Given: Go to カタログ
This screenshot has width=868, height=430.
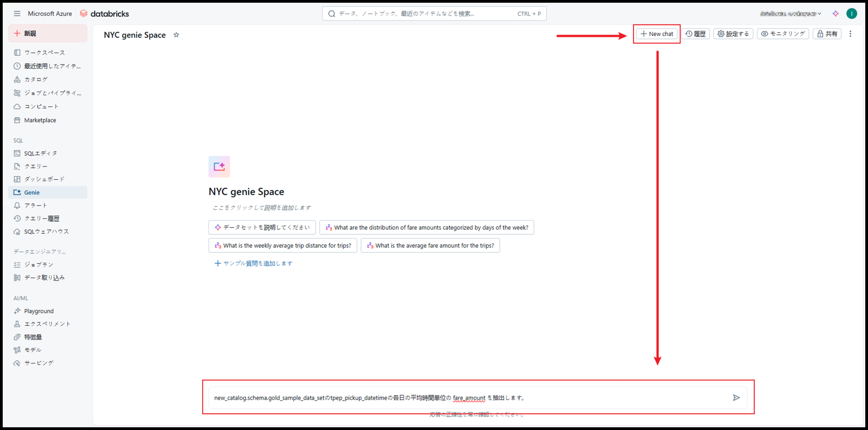Looking at the screenshot, I should pyautogui.click(x=47, y=79).
